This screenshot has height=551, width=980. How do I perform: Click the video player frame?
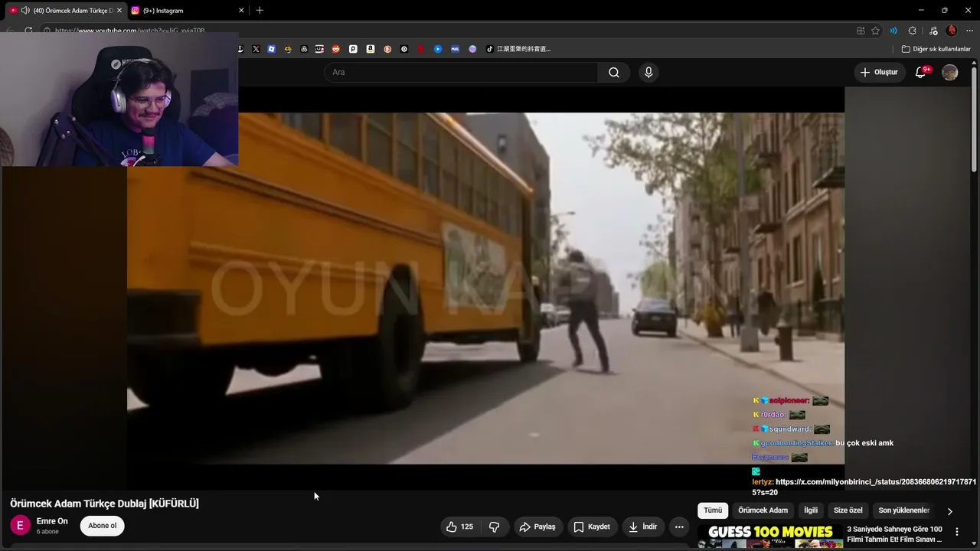tap(485, 289)
